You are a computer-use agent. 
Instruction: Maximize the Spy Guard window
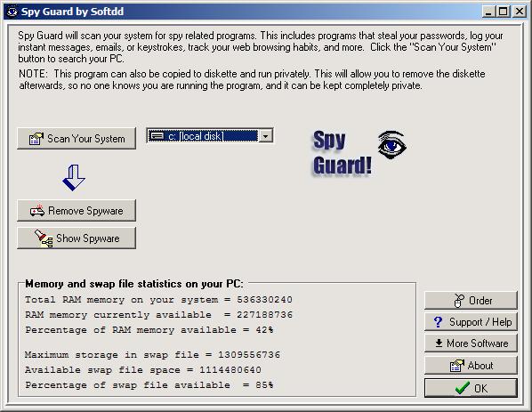coord(504,12)
